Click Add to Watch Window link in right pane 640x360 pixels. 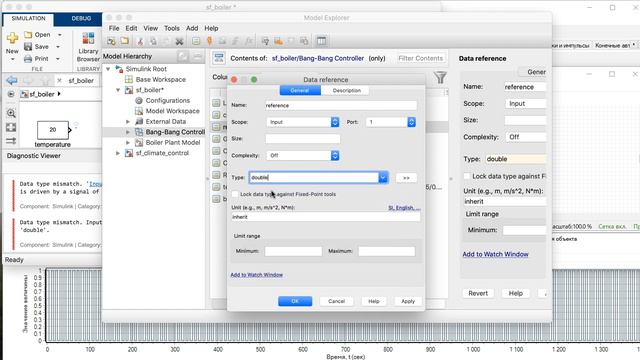(495, 254)
